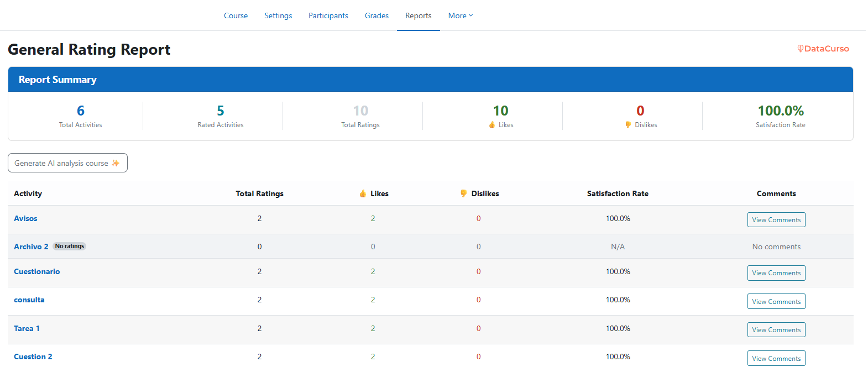
Task: View comments for Cuestionario activity
Action: point(776,273)
